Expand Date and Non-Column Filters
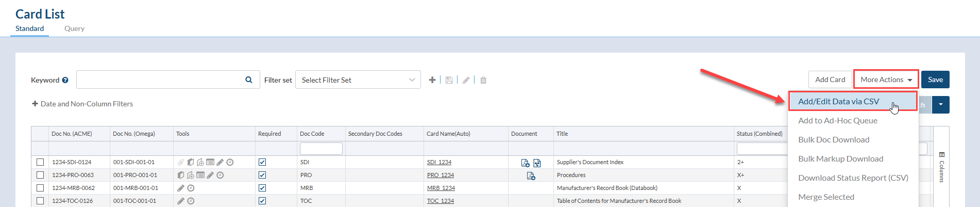 82,104
